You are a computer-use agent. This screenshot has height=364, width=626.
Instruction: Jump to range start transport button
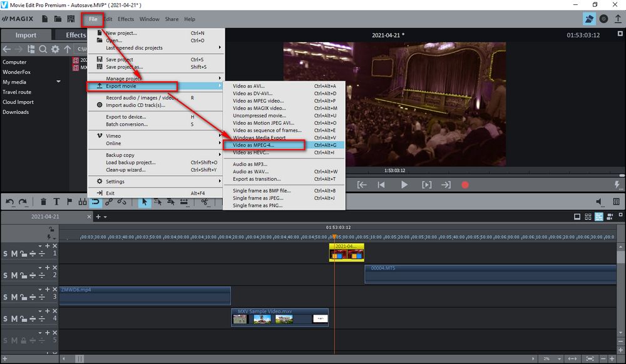[362, 185]
